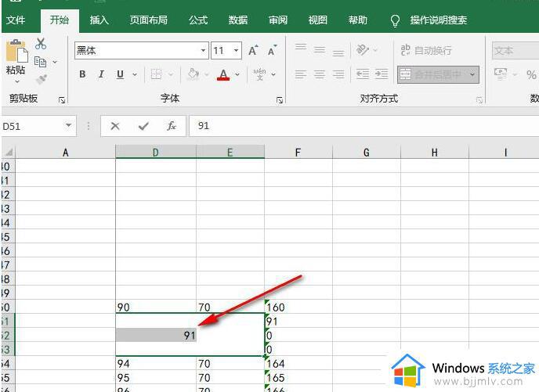The image size is (539, 392).
Task: Open font 字体 dialog launcher
Action: point(280,100)
